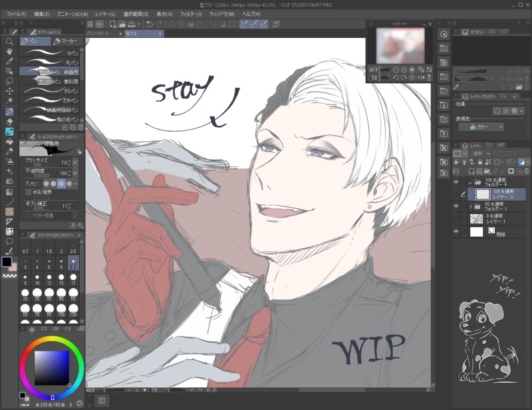The width and height of the screenshot is (532, 410).
Task: Choose the Lasso selection tool
Action: pos(9,80)
